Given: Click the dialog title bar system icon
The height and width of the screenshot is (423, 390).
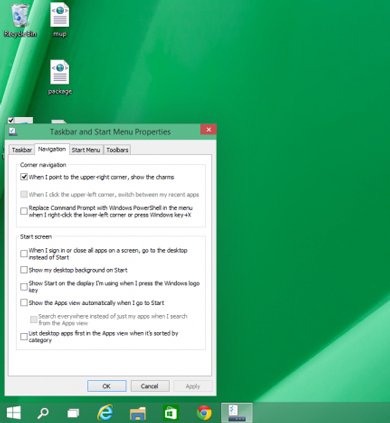Looking at the screenshot, I should (x=12, y=132).
